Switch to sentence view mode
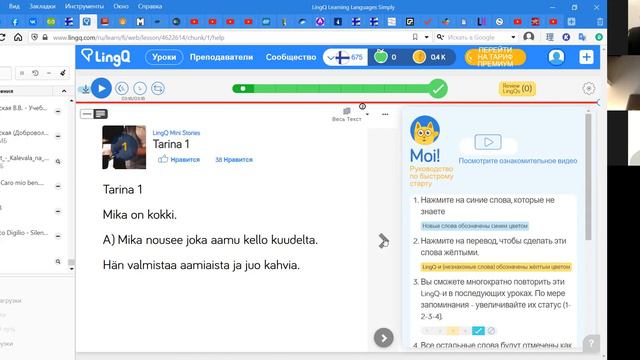Screen dimensions: 640x360 [x=86, y=114]
